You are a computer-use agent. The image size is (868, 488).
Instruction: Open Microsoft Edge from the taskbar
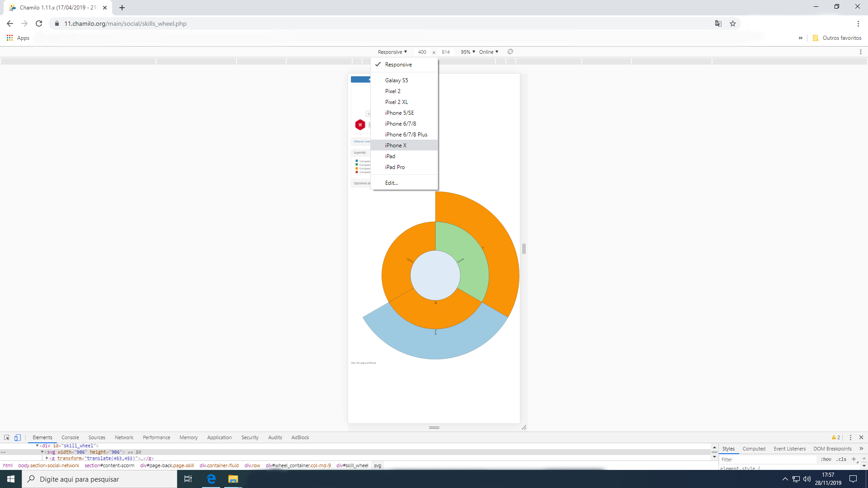pyautogui.click(x=211, y=479)
